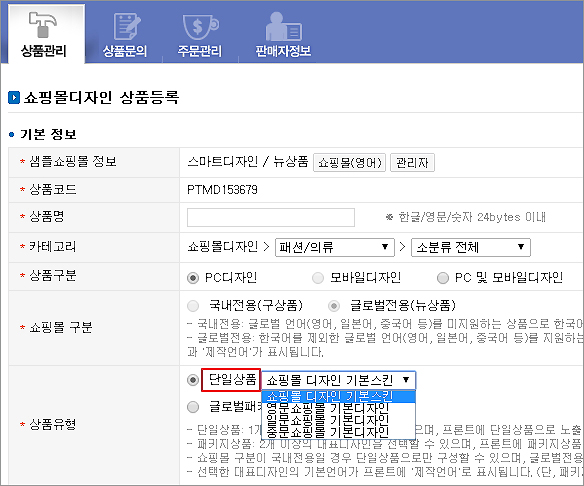Click the 쇼핑몰(영어) button
Viewport: 584px width, 486px height.
[349, 163]
